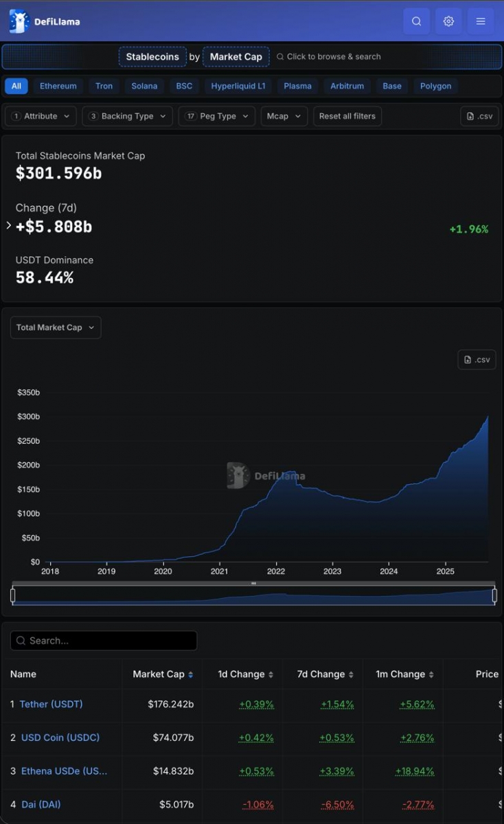Viewport: 504px width, 824px height.
Task: Click the stablecoin Search input field
Action: (104, 641)
